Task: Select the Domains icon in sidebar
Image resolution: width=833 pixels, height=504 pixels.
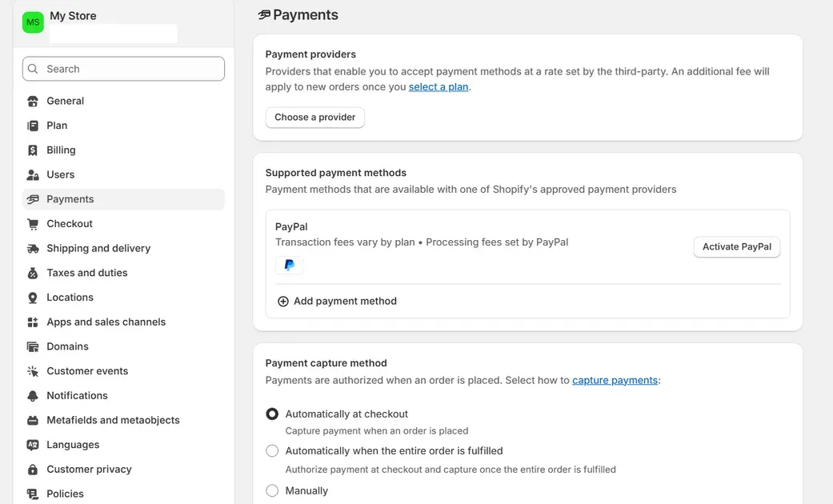Action: coord(32,346)
